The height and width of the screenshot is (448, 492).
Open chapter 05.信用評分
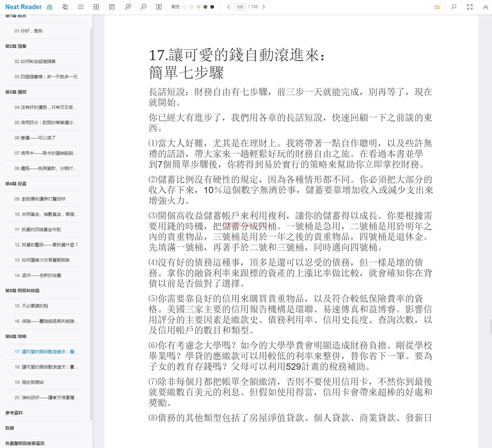tap(43, 123)
